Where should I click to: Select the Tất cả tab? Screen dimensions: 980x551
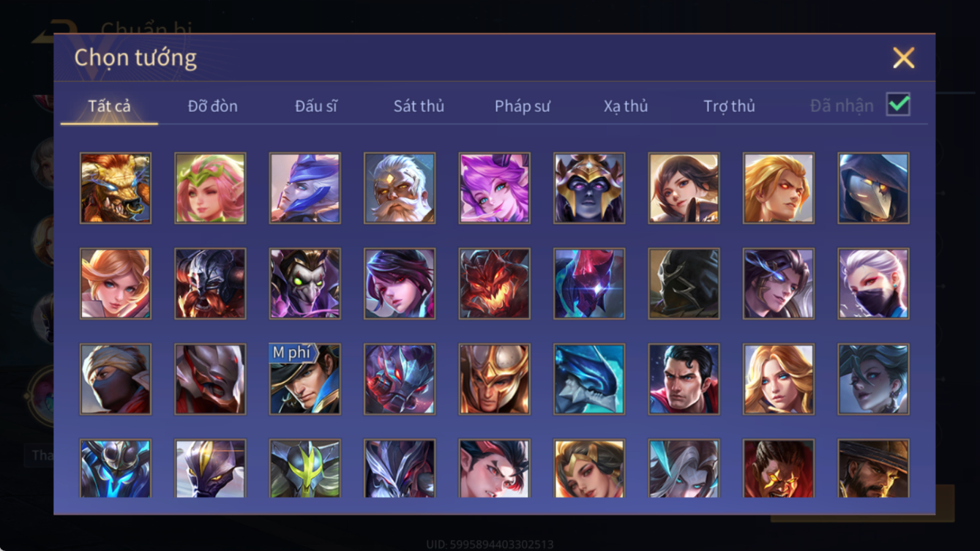[x=109, y=106]
